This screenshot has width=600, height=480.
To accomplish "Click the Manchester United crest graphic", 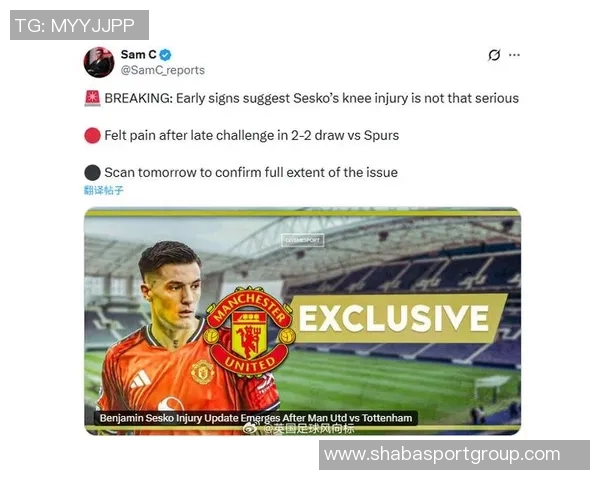I will click(249, 331).
